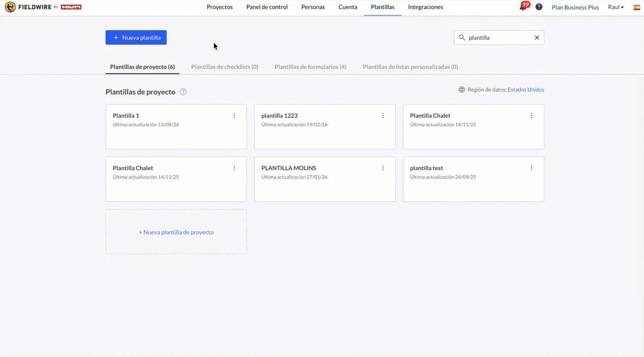This screenshot has height=357, width=644.
Task: Open the three-dot menu on Plantilla 1
Action: (234, 116)
